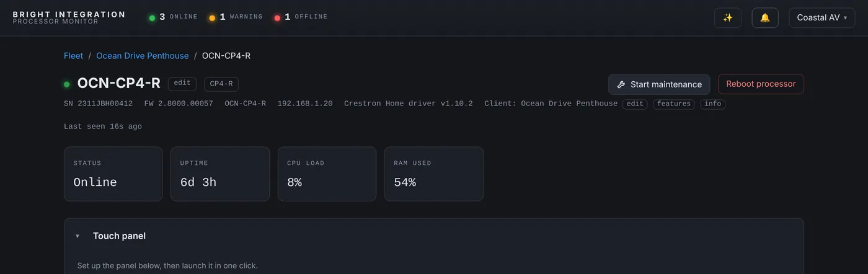Click the serial number SN 2311JBH00412
This screenshot has height=274, width=868.
[x=98, y=104]
